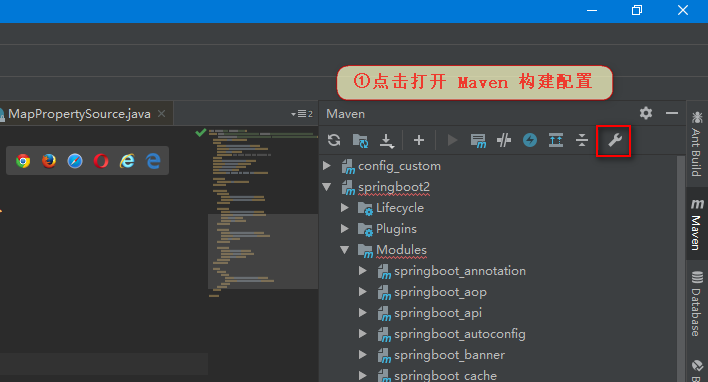
Task: Expand config_custom project node
Action: [327, 166]
